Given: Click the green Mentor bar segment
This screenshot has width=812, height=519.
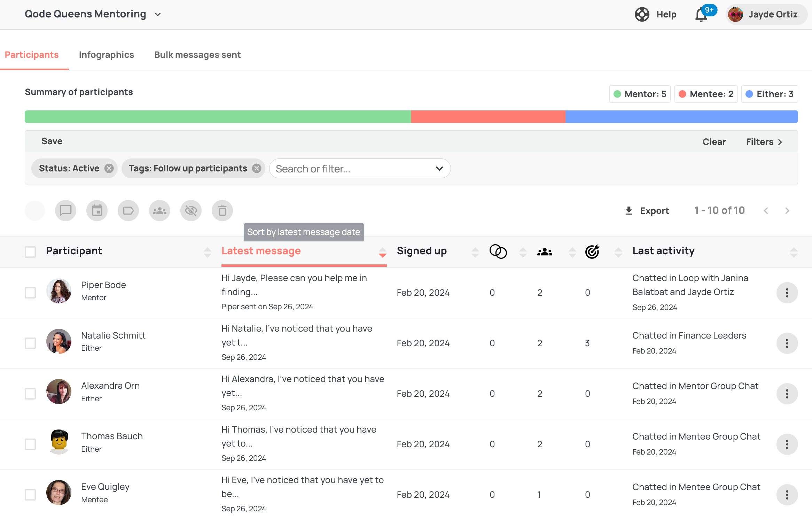Looking at the screenshot, I should click(x=218, y=117).
